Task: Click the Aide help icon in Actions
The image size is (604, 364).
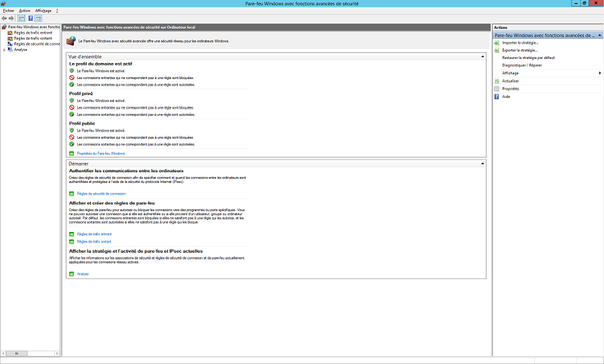Action: (497, 97)
